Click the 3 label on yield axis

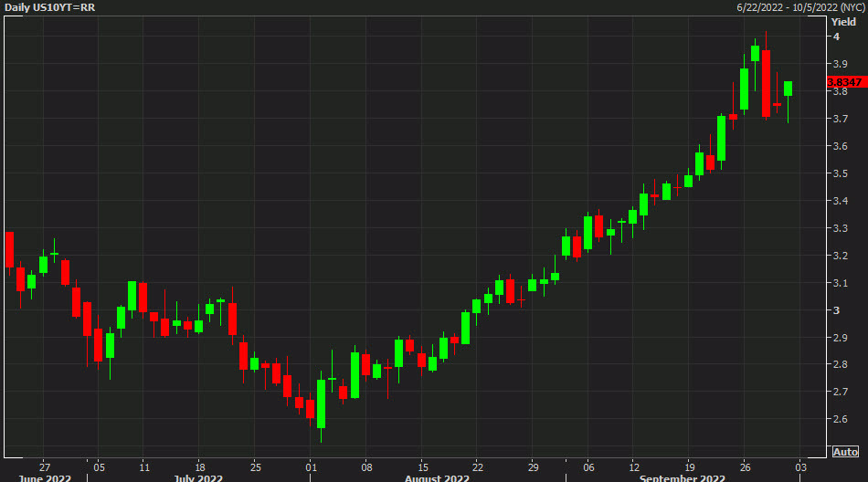[x=835, y=310]
